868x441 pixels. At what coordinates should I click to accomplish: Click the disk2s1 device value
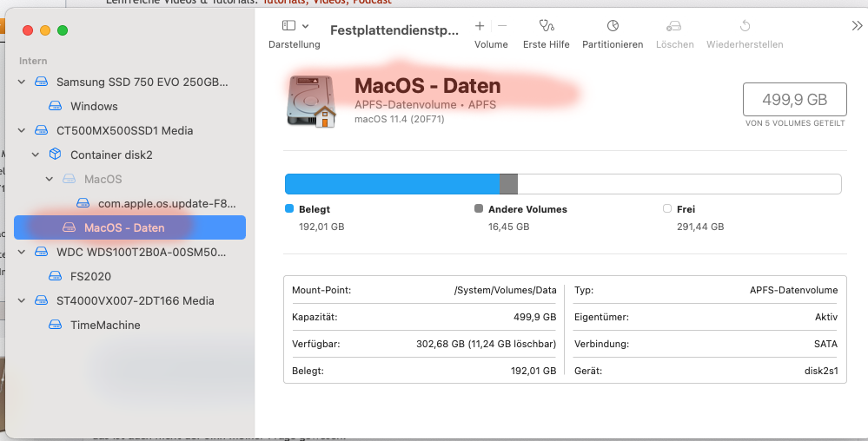[821, 371]
